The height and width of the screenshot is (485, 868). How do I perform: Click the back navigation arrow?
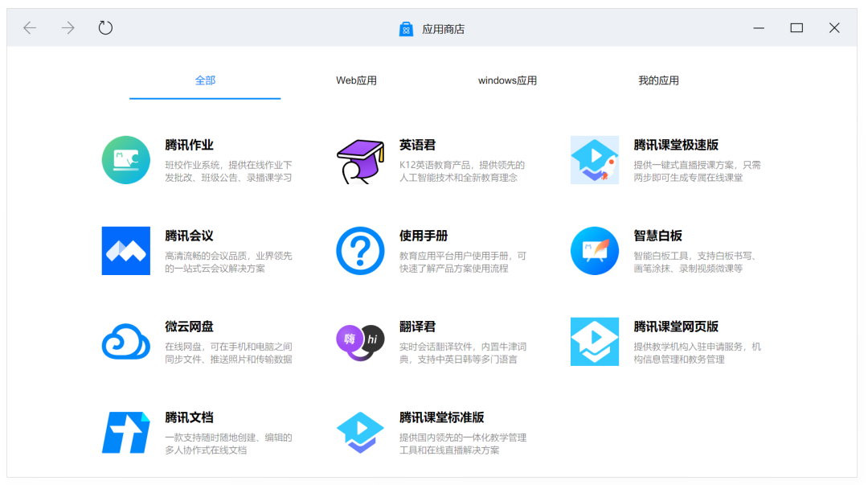[x=30, y=27]
